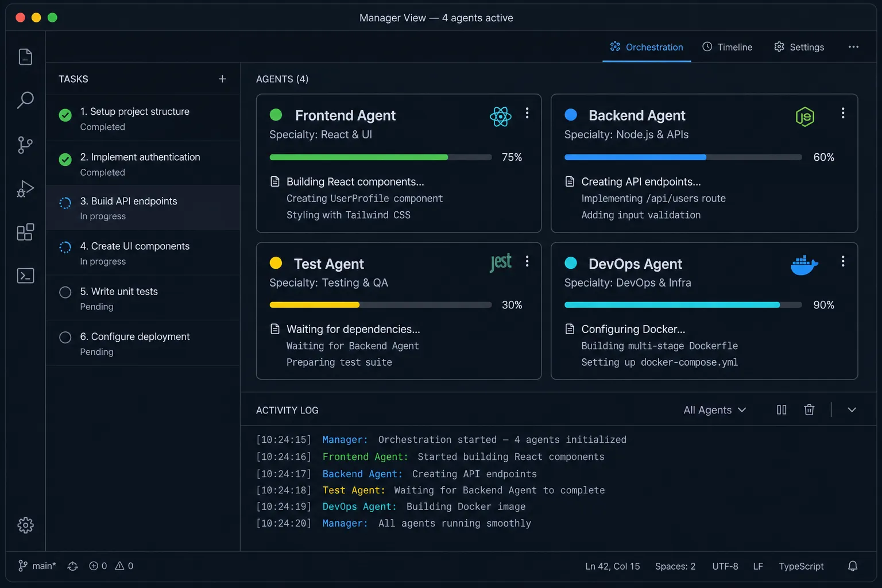Open Source Control branch icon in sidebar
Screen dimensions: 882x588
(x=25, y=145)
